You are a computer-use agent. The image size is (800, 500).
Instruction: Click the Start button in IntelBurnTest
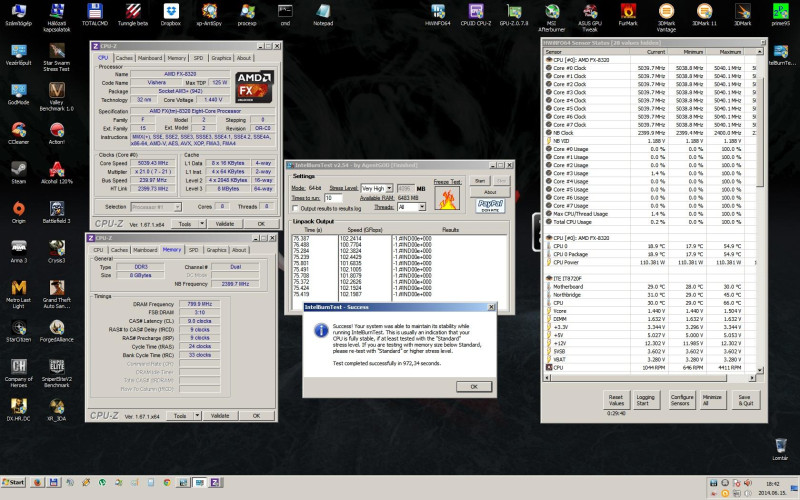(480, 181)
